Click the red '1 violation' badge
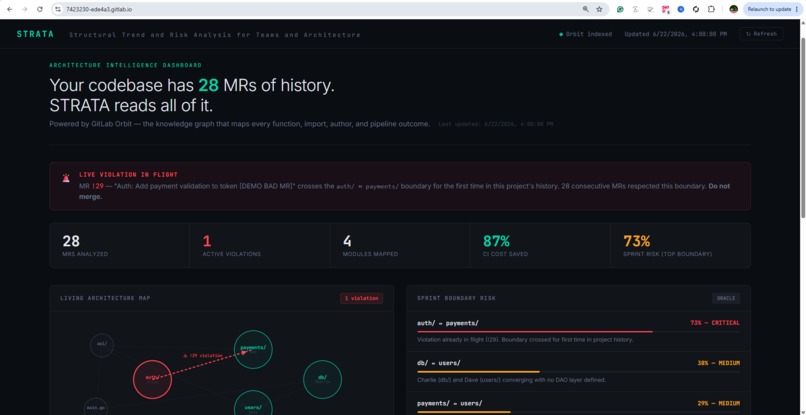The height and width of the screenshot is (415, 806). pos(361,298)
